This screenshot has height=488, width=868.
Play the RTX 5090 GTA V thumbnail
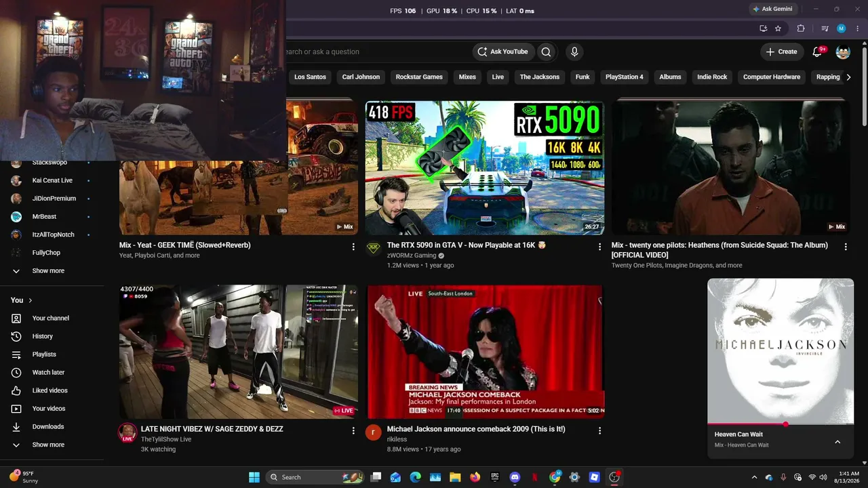(x=485, y=167)
